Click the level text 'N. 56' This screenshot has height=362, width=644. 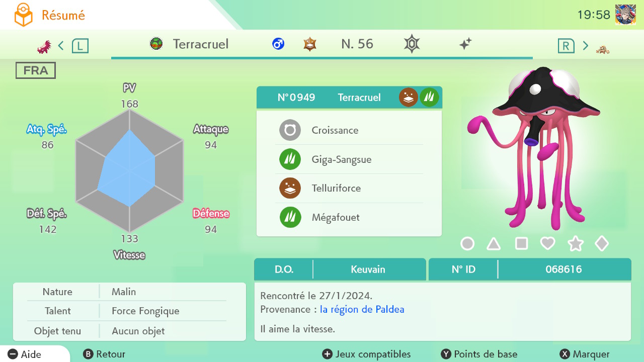(357, 44)
